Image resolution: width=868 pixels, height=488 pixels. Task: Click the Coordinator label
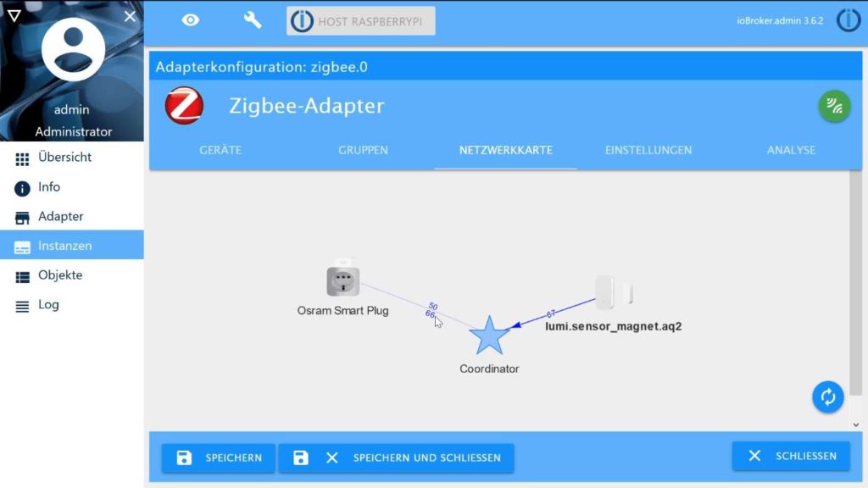click(x=489, y=369)
